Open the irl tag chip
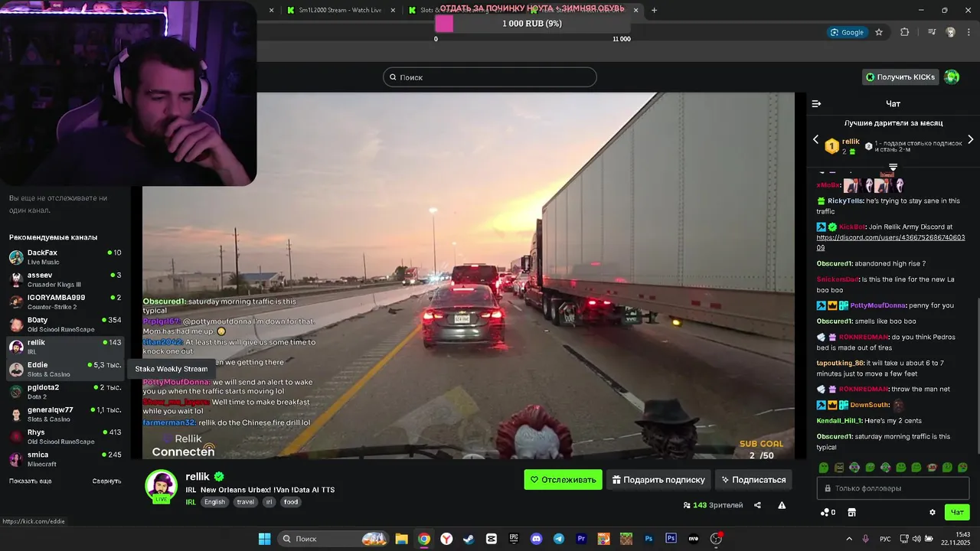 point(269,502)
